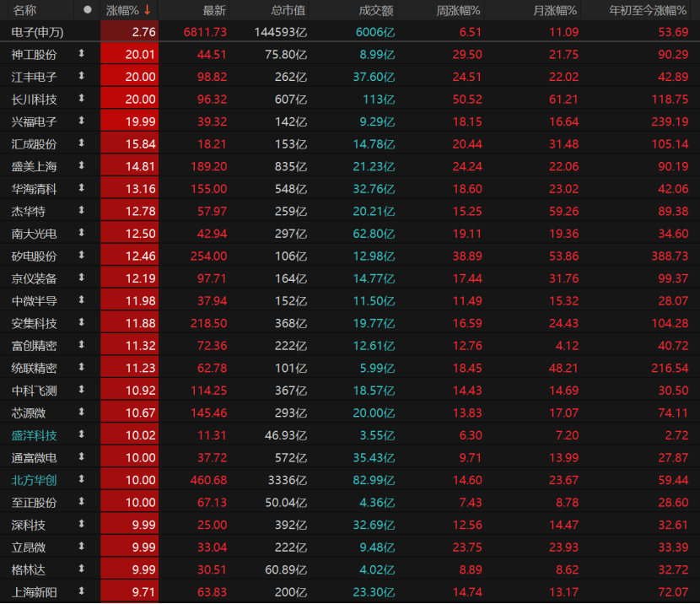Select stock 南大光电
The width and height of the screenshot is (700, 604).
34,234
